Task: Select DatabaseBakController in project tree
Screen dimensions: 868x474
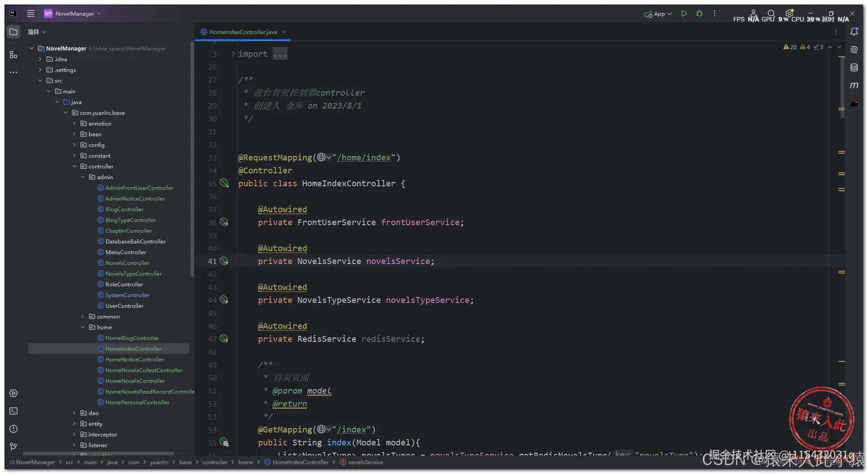Action: point(135,241)
